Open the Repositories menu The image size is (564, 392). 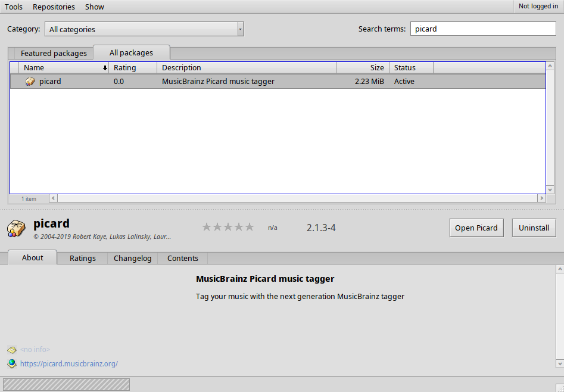tap(54, 7)
